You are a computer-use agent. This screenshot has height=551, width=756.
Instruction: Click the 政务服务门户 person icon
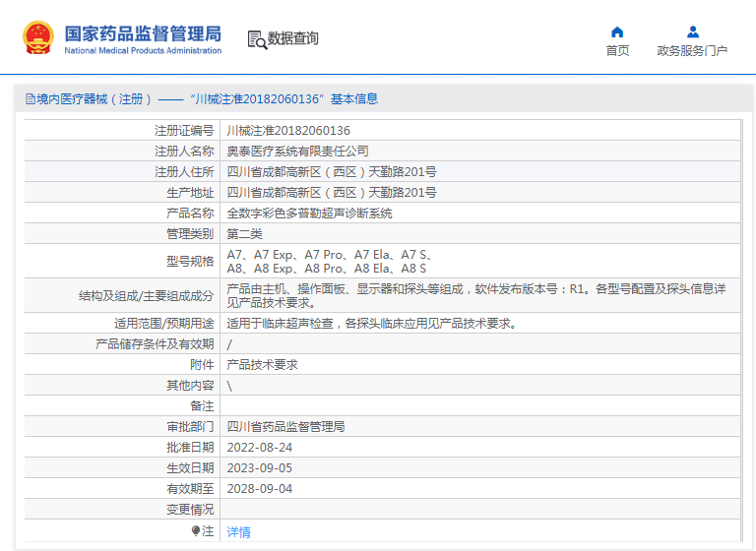[692, 31]
